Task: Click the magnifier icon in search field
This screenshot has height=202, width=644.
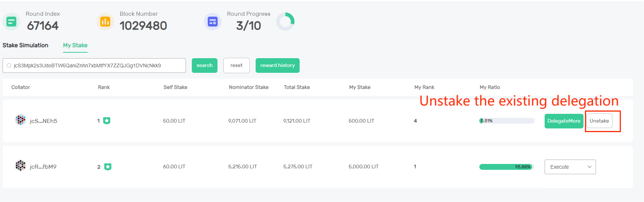Action: click(x=9, y=66)
